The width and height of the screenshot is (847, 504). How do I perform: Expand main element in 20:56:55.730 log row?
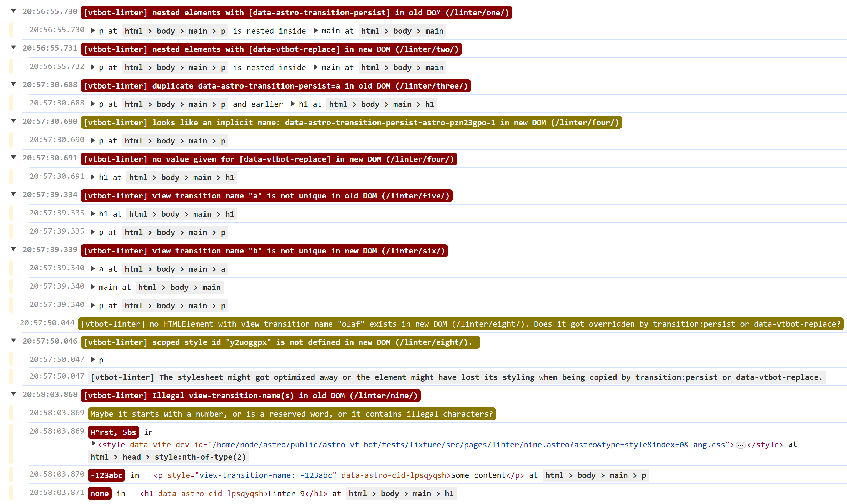pyautogui.click(x=316, y=31)
